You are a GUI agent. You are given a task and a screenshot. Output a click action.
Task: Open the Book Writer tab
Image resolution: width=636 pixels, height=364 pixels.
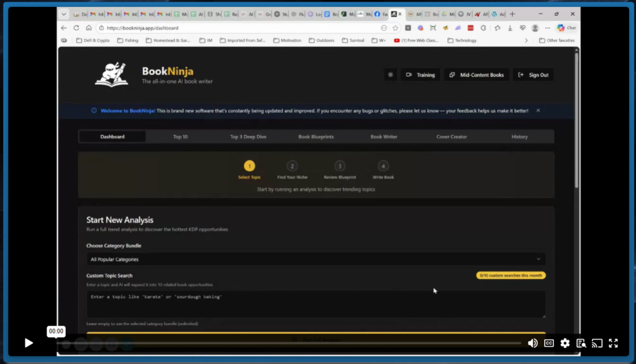click(x=384, y=137)
